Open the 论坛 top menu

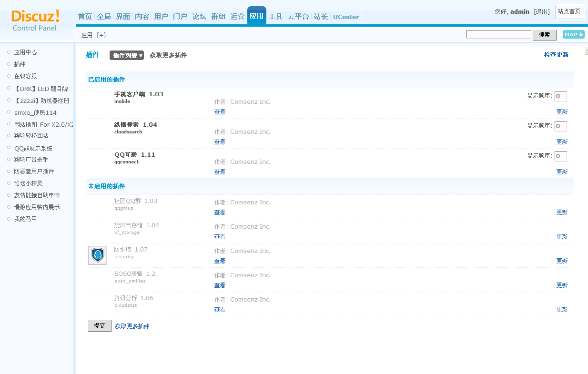click(199, 17)
